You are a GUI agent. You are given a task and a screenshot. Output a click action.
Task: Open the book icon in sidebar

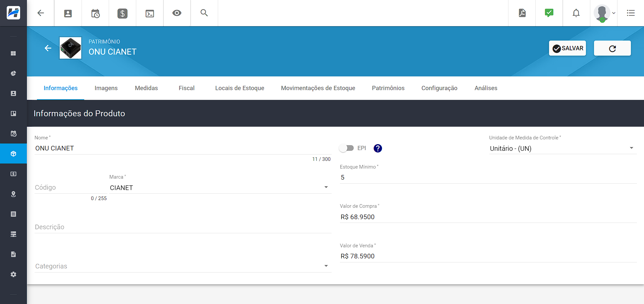click(13, 114)
